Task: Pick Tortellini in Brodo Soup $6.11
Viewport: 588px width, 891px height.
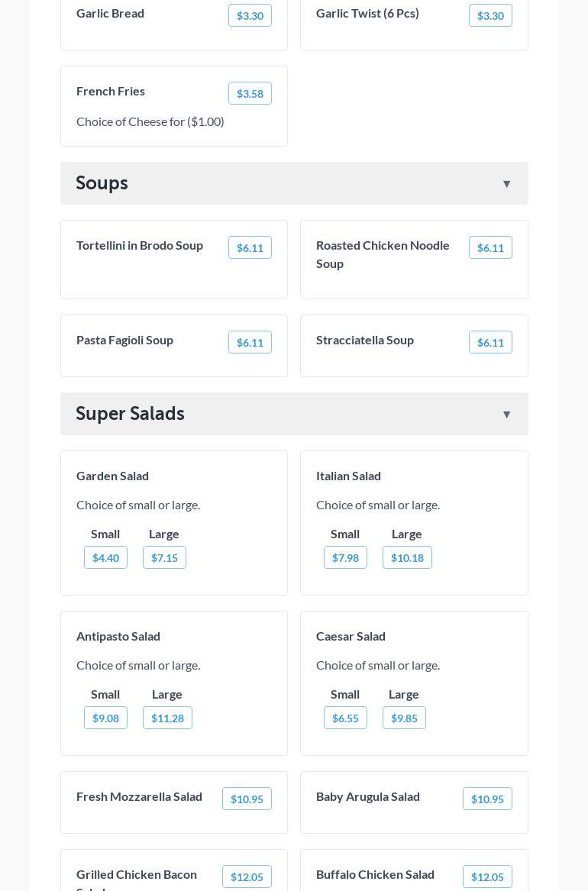Action: coord(250,247)
